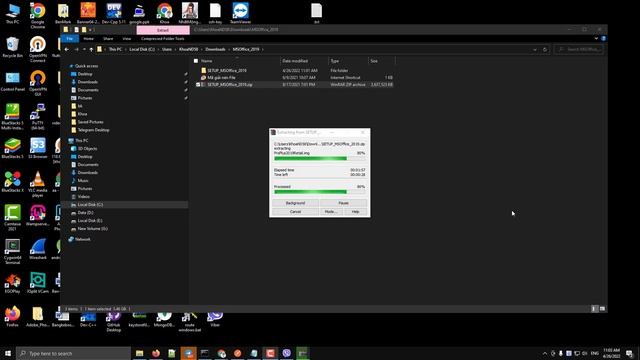
Task: Refresh the Explorer folder view
Action: (x=544, y=49)
